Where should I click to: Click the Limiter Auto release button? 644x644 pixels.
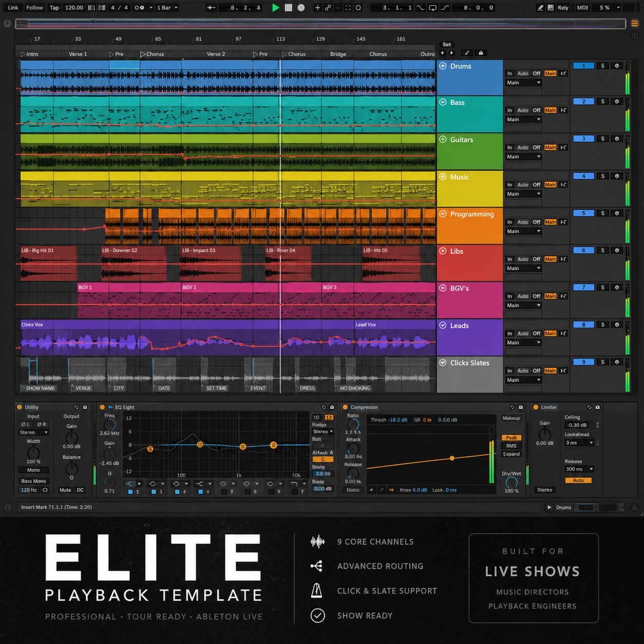[x=578, y=480]
